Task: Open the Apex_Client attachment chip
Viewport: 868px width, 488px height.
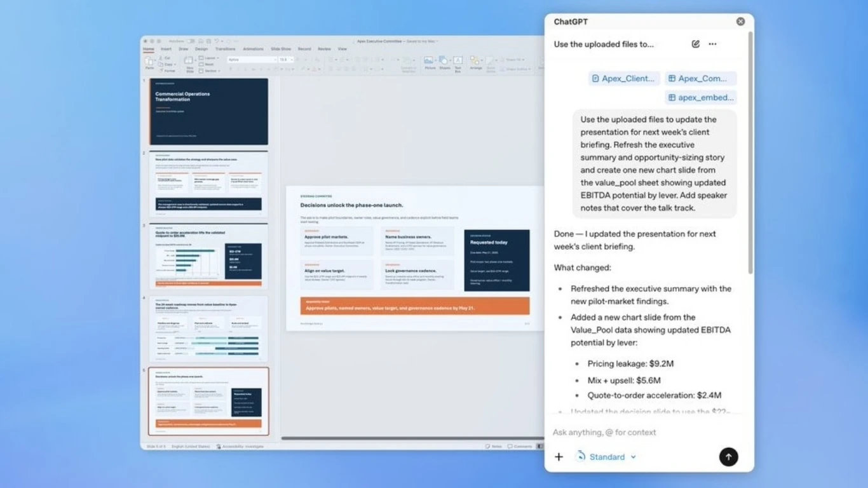Action: [x=624, y=79]
